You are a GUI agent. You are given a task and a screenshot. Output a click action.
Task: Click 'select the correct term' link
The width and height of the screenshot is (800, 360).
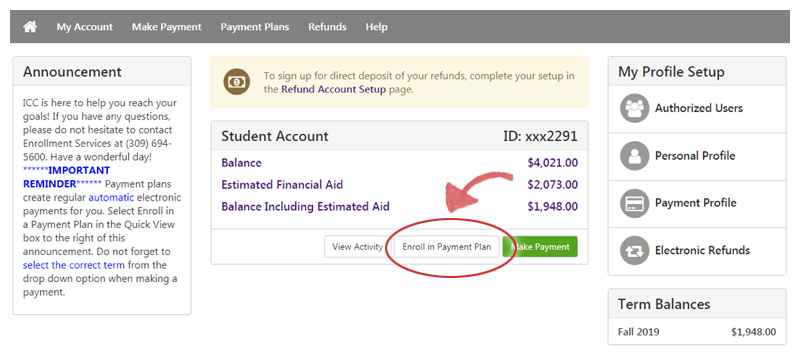[x=73, y=265]
